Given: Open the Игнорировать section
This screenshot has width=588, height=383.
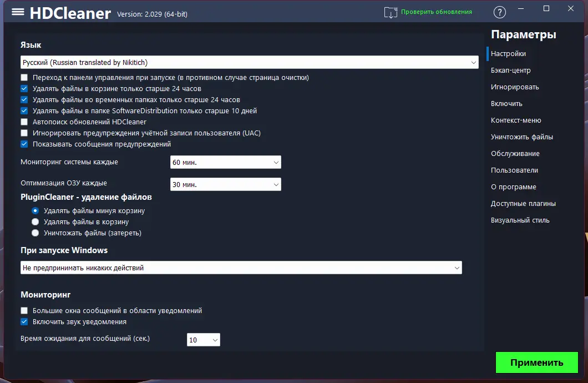Looking at the screenshot, I should [515, 87].
